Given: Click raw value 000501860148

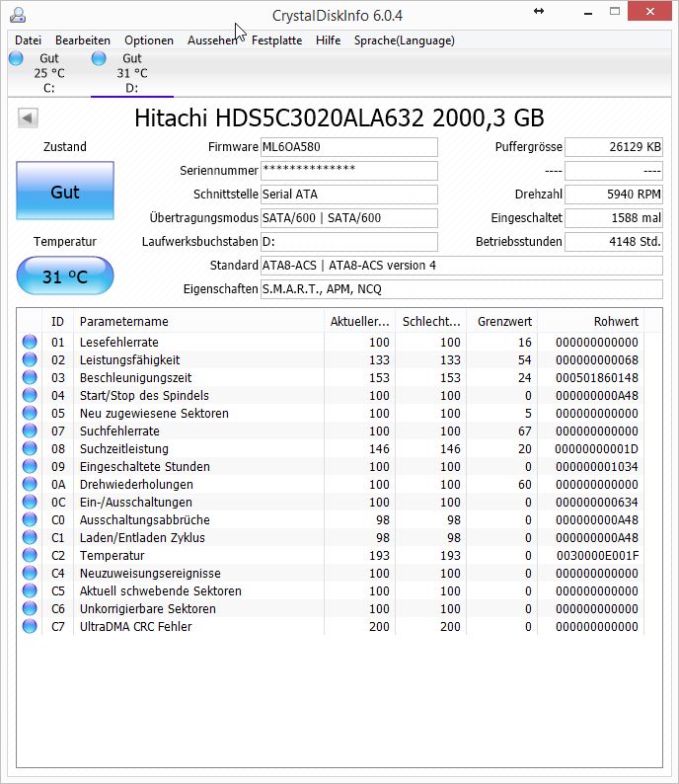Looking at the screenshot, I should tap(597, 377).
